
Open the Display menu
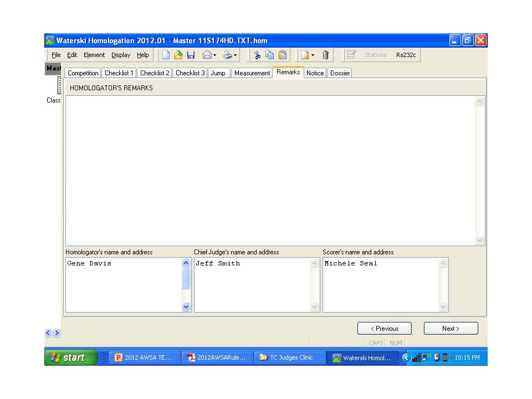(x=121, y=55)
